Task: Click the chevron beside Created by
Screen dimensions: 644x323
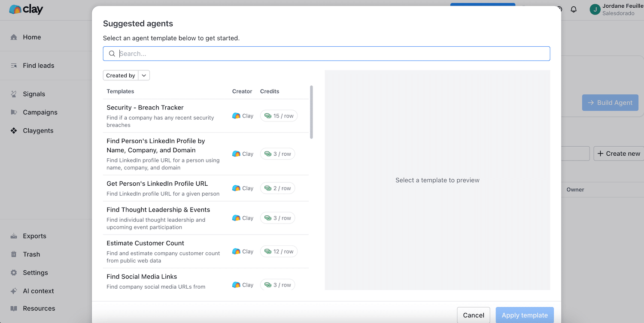Action: tap(144, 75)
